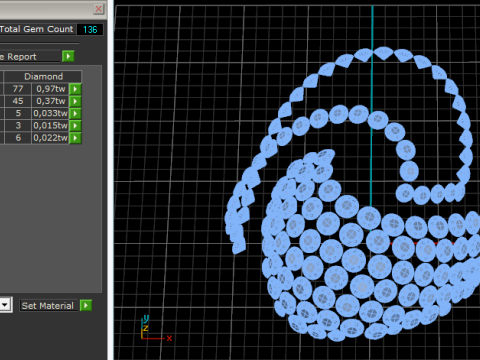Image resolution: width=480 pixels, height=360 pixels.
Task: Select the 6 gem count cell
Action: click(18, 138)
